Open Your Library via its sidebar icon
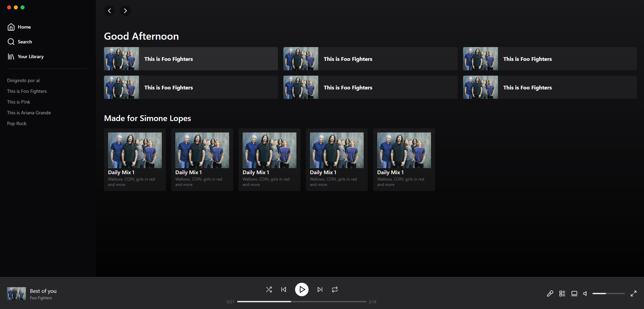This screenshot has width=644, height=309. point(10,56)
